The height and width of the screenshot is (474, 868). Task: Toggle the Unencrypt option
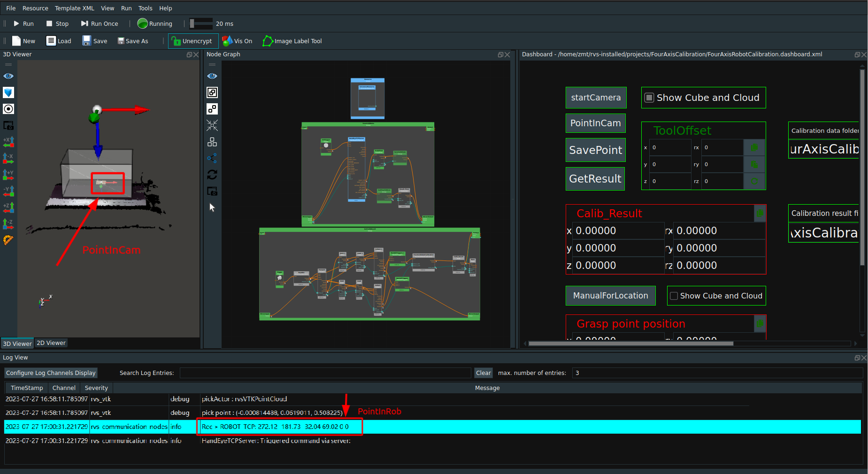192,41
